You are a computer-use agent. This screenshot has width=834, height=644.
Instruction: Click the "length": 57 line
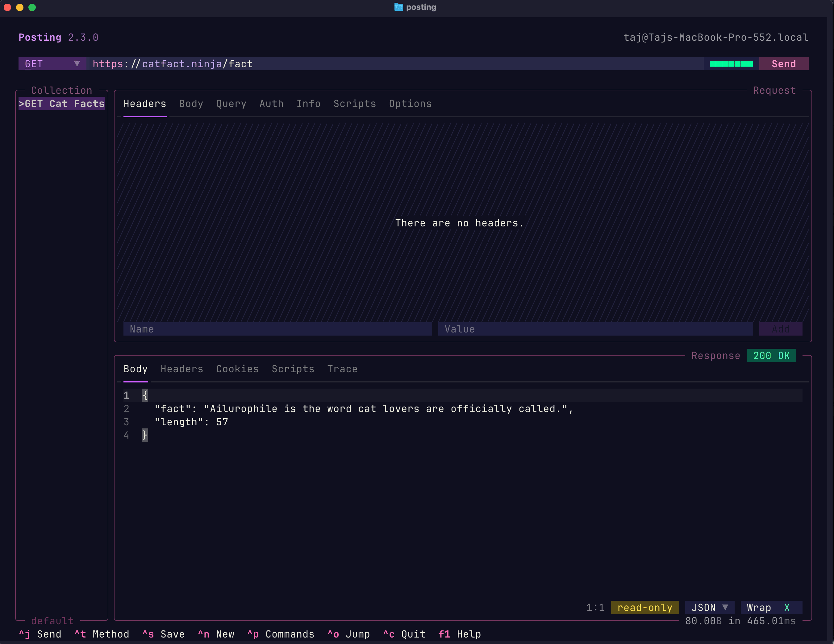click(191, 422)
